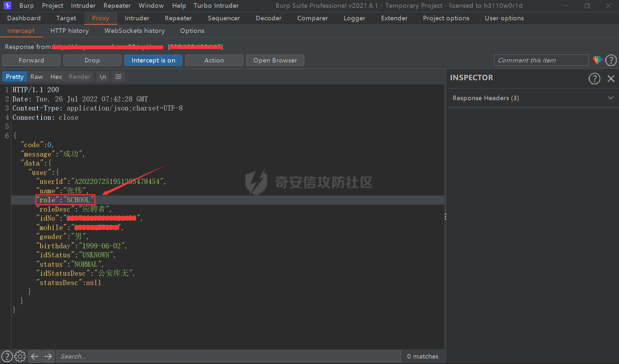619x364 pixels.
Task: Switch to Repeater tool tab
Action: coord(178,18)
